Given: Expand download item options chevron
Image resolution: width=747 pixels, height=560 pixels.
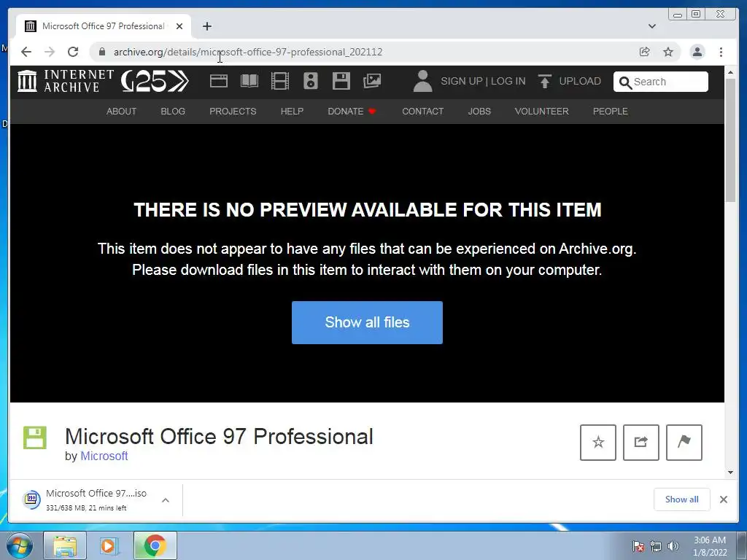Looking at the screenshot, I should point(166,500).
